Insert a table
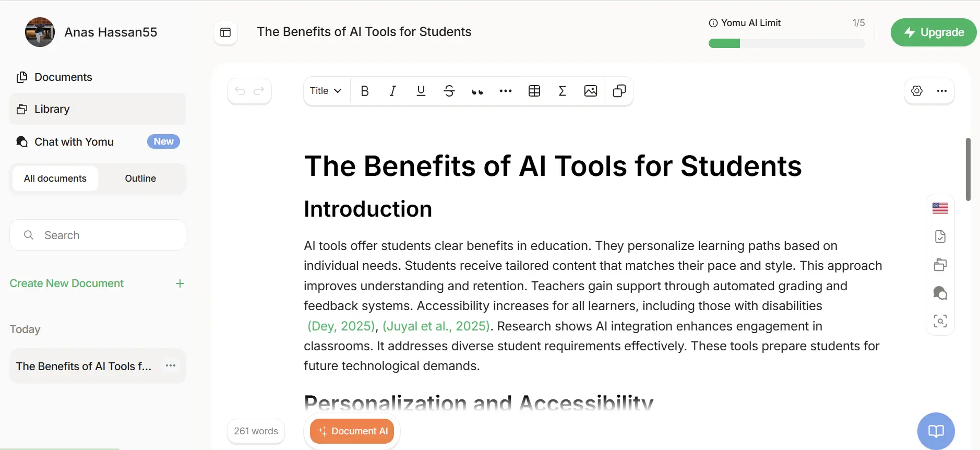This screenshot has height=450, width=980. pyautogui.click(x=534, y=91)
